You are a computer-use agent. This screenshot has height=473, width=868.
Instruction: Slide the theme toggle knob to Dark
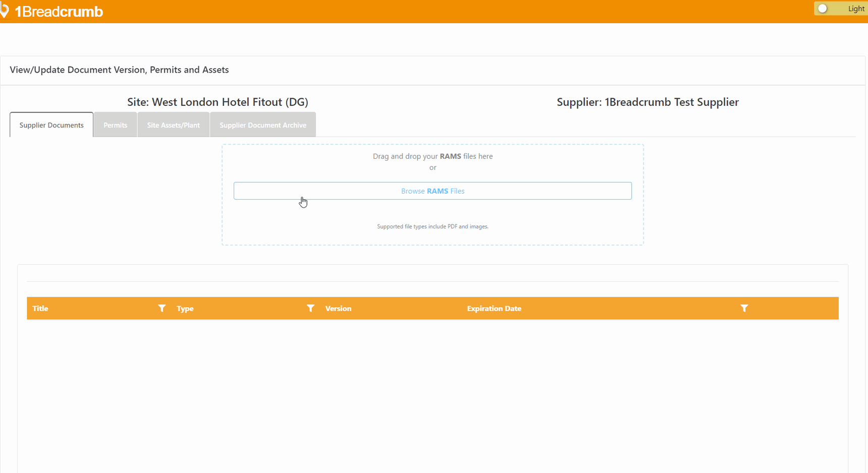(x=823, y=9)
